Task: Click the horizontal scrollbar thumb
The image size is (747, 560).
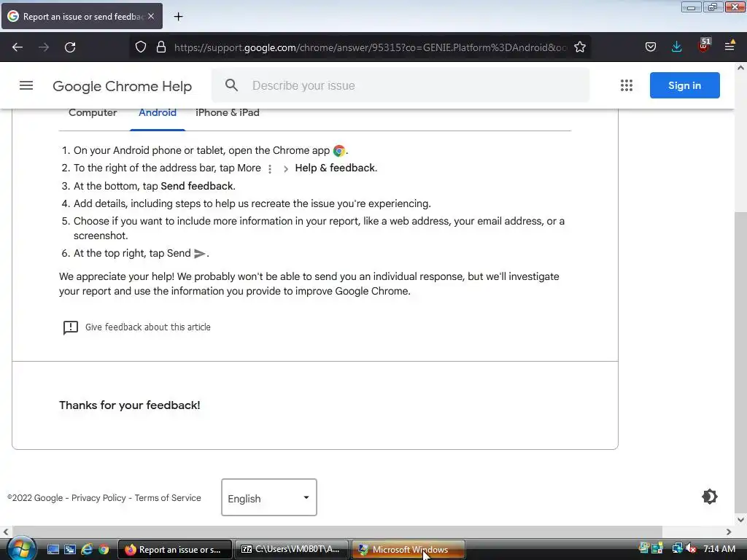Action: 337,532
